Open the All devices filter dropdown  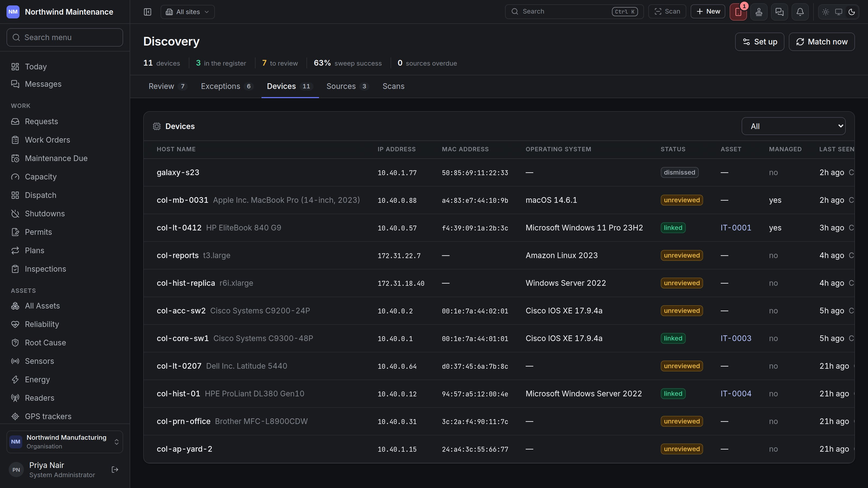click(793, 126)
